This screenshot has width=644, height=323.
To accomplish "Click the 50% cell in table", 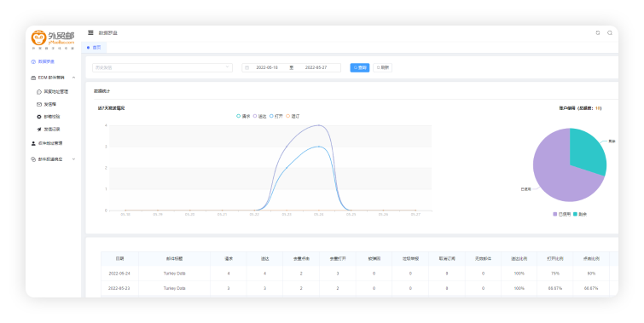I will click(x=591, y=274).
